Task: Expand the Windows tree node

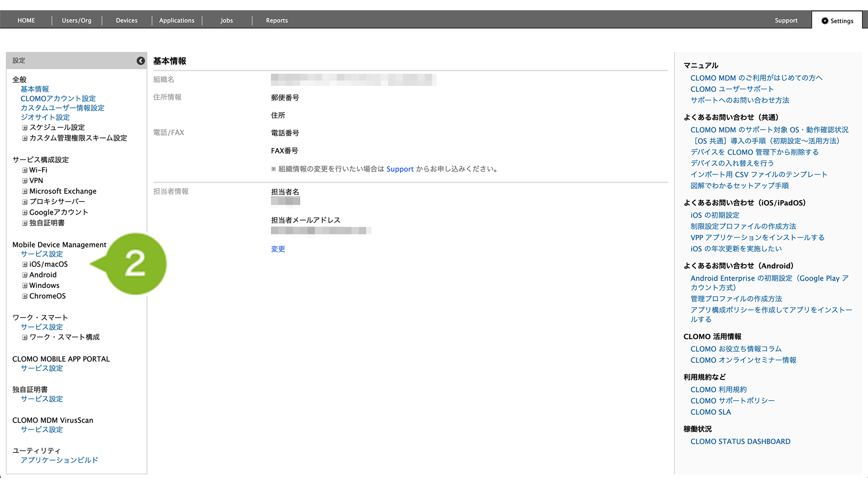Action: (24, 285)
